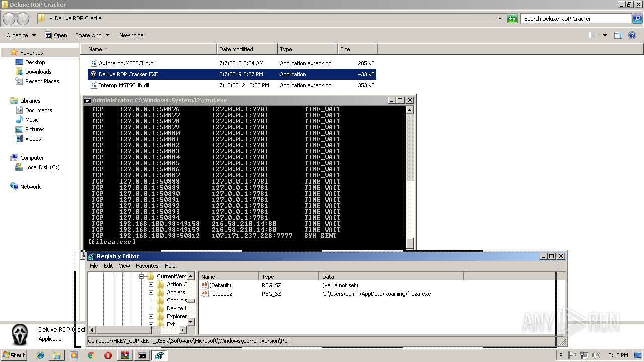Viewport: 644px width, 362px height.
Task: Click the registry tree horizontal scroll right arrow
Action: (183, 330)
